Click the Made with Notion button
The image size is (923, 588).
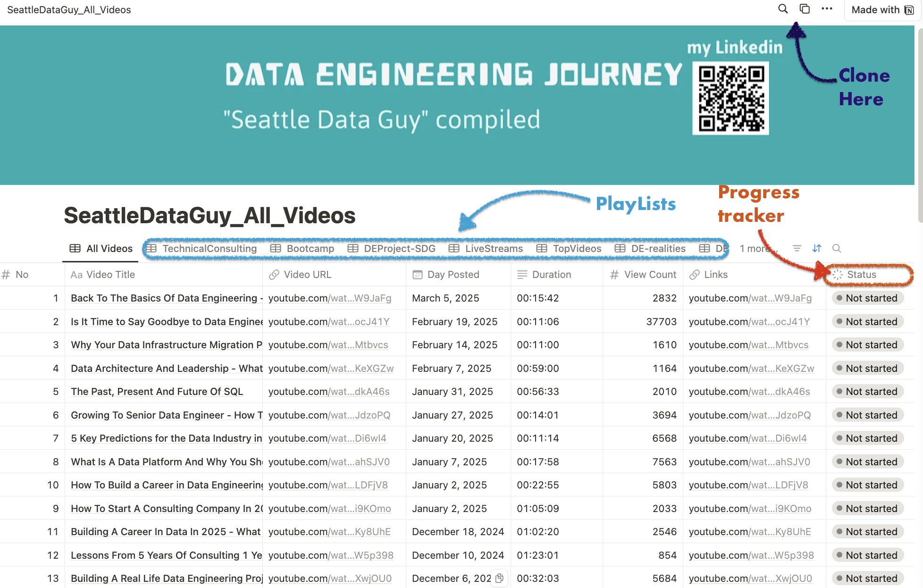tap(882, 10)
